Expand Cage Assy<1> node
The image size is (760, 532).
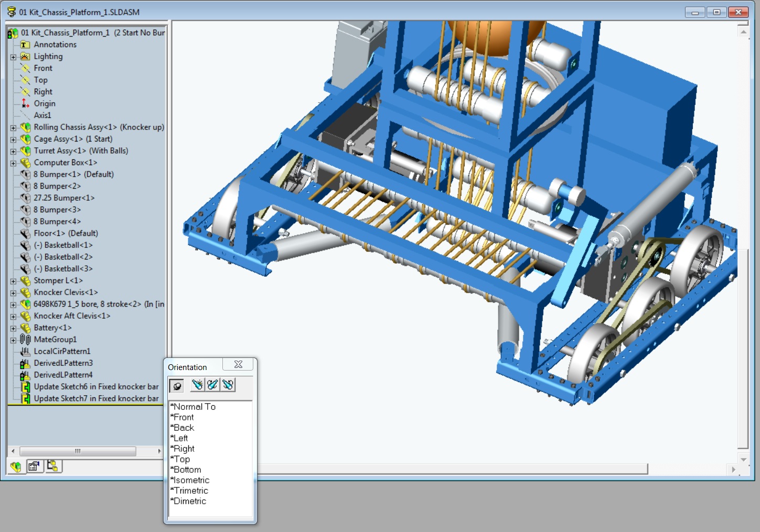13,139
